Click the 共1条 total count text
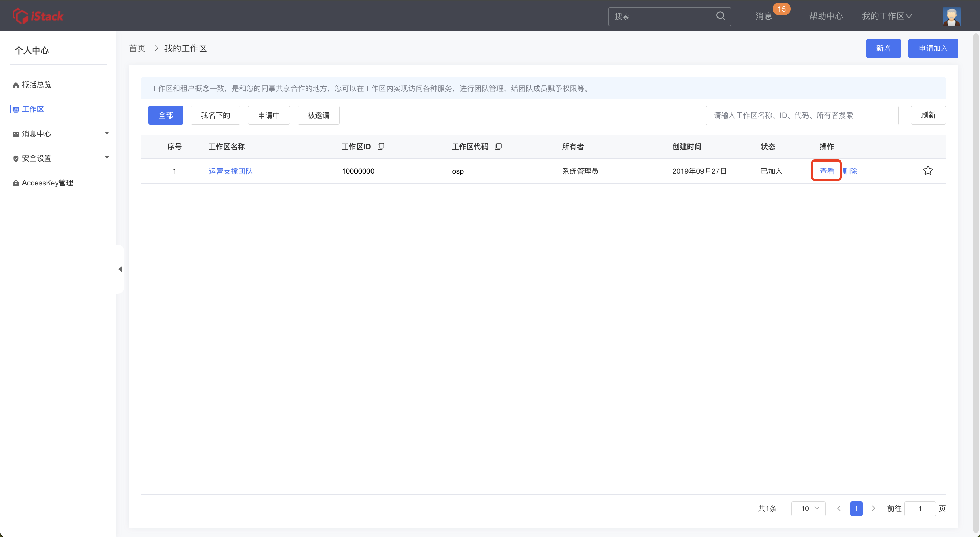Viewport: 980px width, 537px height. point(767,508)
